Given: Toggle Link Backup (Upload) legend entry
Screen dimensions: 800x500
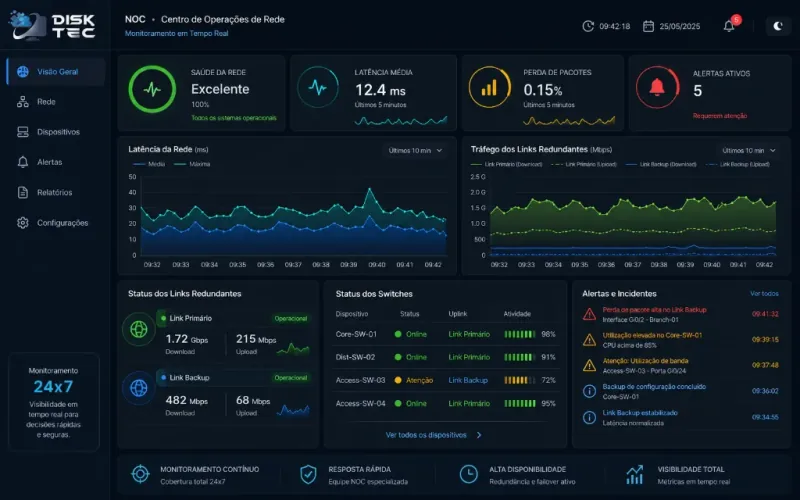Looking at the screenshot, I should [737, 164].
